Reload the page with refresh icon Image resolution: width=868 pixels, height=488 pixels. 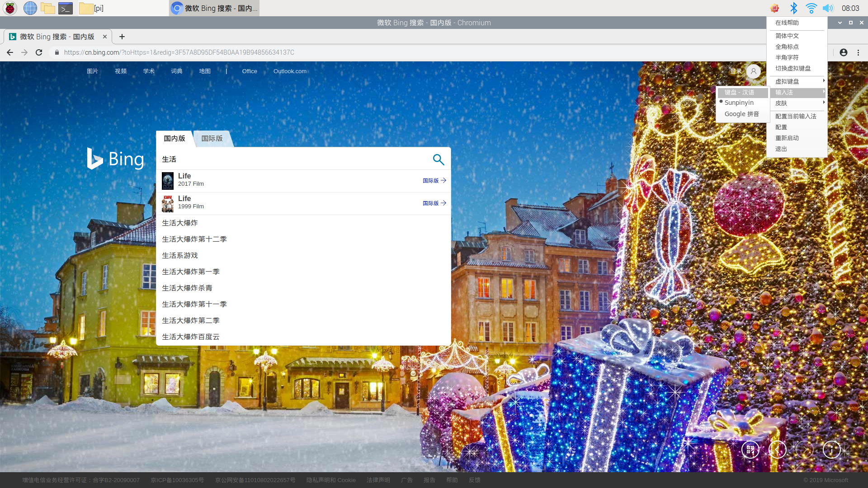point(39,52)
